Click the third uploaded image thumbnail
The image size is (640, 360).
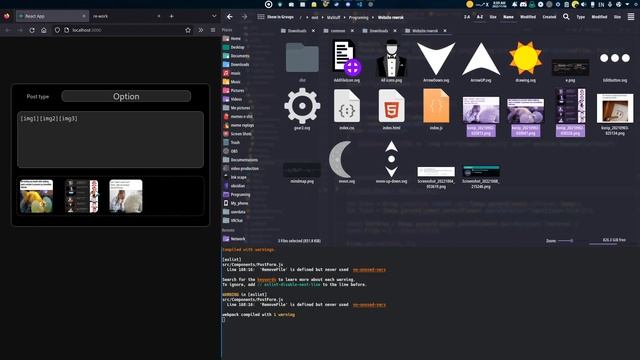126,196
